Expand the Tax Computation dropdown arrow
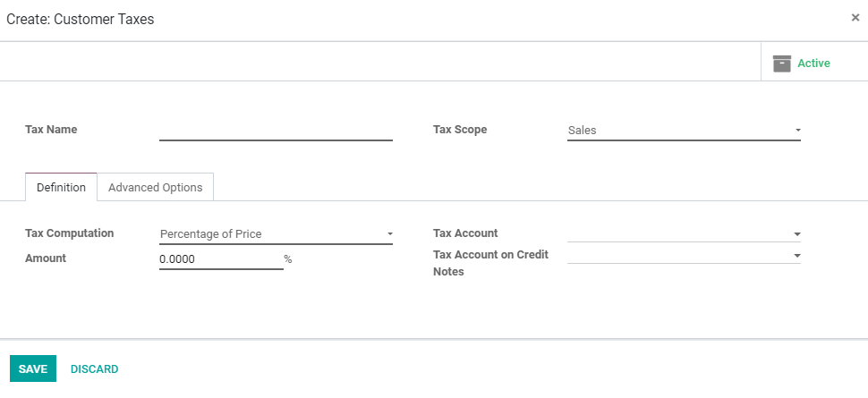868x398 pixels. tap(390, 234)
